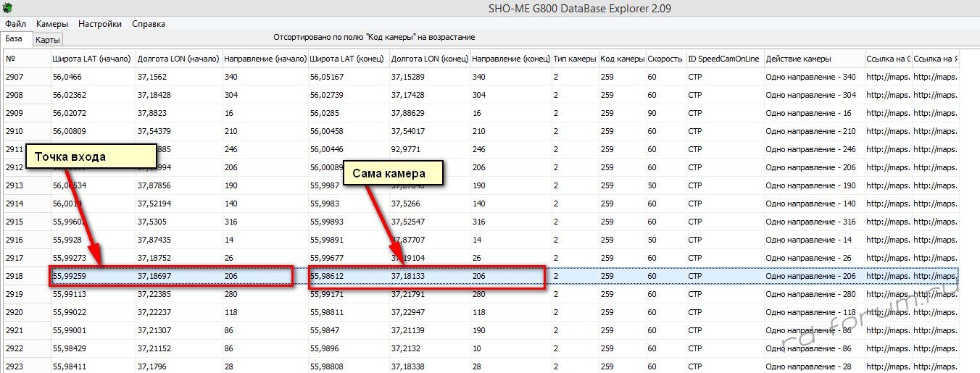Click end longitude cell 37,5266
The image size is (980, 373).
(x=430, y=204)
